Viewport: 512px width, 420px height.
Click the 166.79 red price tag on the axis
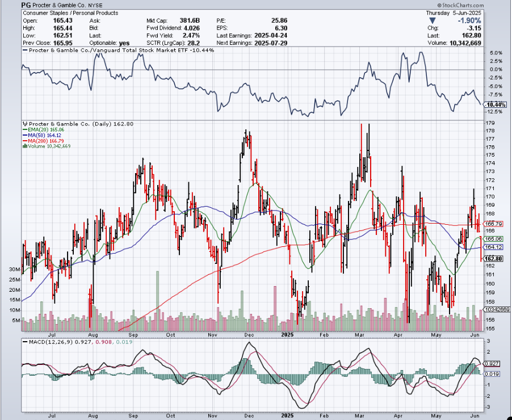494,224
